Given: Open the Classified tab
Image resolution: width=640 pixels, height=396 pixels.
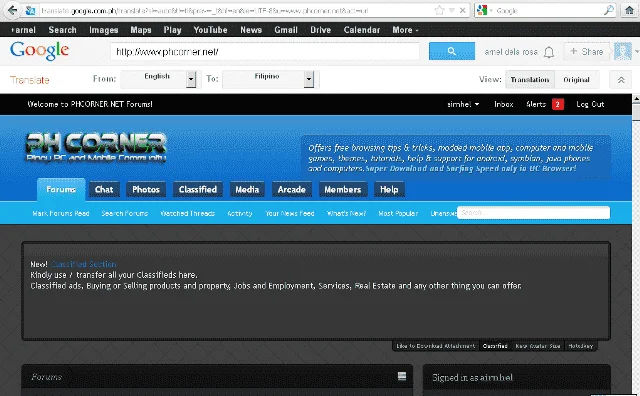Looking at the screenshot, I should pos(198,189).
